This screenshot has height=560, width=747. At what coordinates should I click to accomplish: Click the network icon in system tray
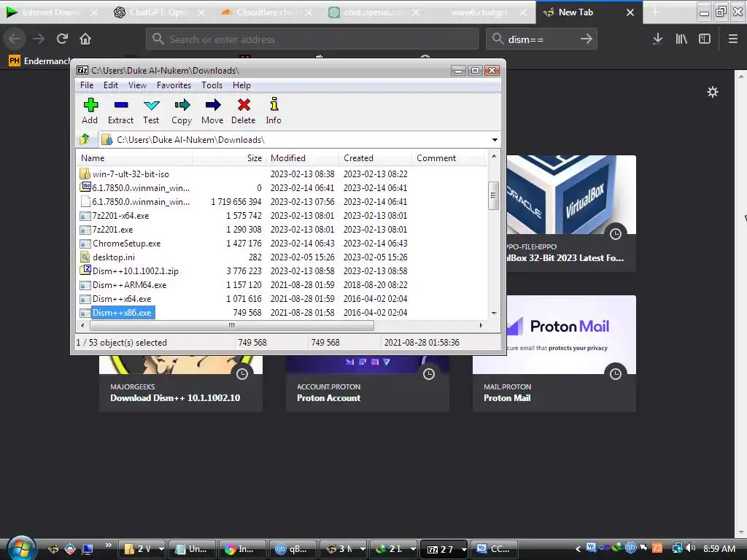click(677, 548)
